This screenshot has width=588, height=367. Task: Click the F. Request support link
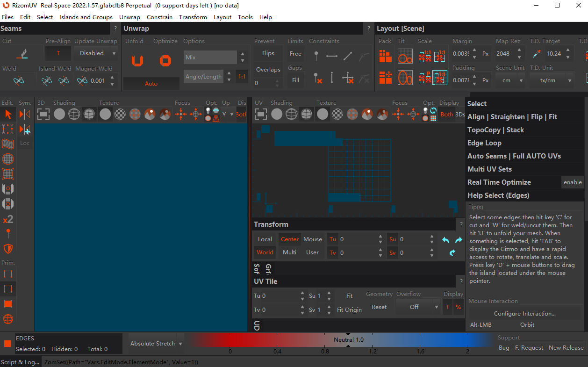(x=529, y=348)
